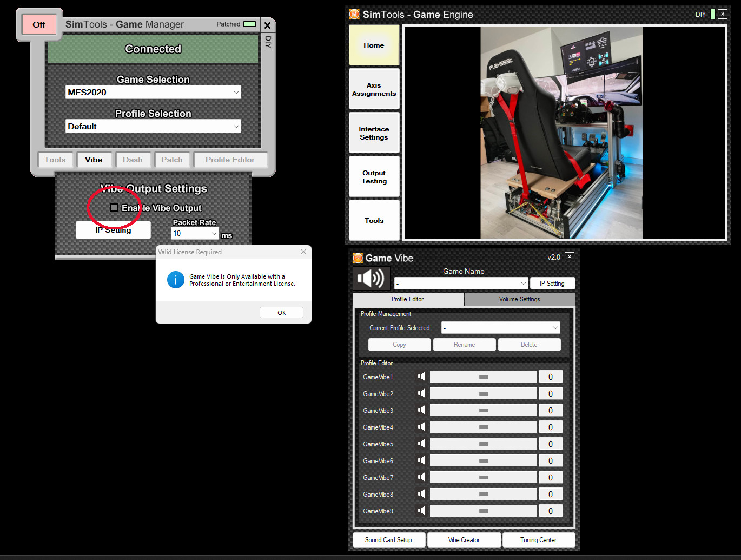This screenshot has height=560, width=741.
Task: Mute the GameVibe2 speaker icon
Action: (x=421, y=393)
